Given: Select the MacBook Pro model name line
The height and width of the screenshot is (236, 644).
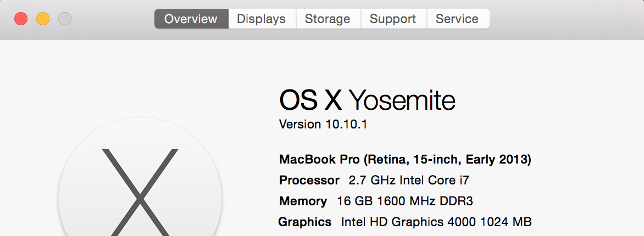Looking at the screenshot, I should click(405, 160).
